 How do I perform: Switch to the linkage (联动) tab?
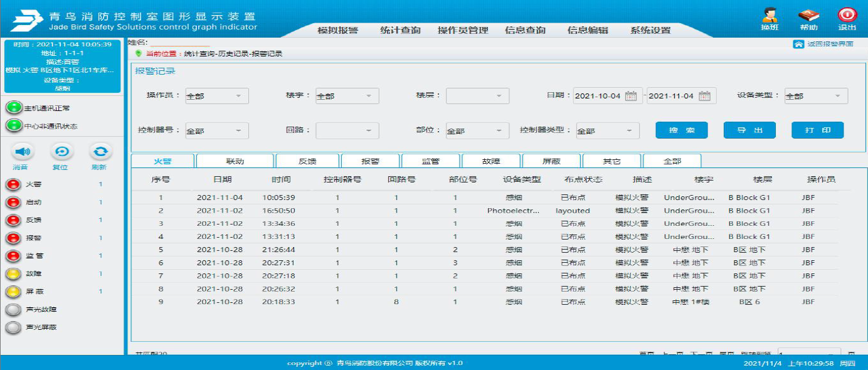click(x=235, y=161)
